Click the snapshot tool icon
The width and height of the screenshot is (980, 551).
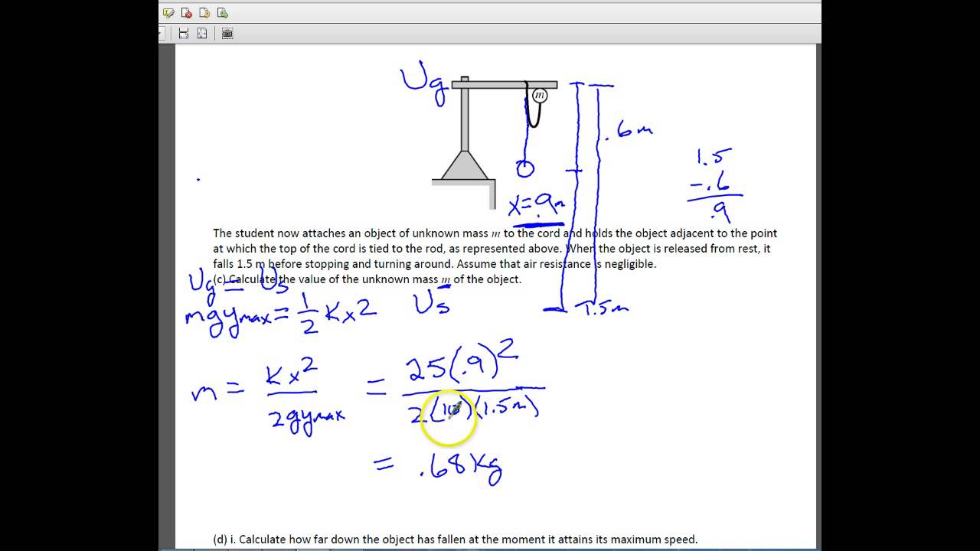pyautogui.click(x=227, y=33)
